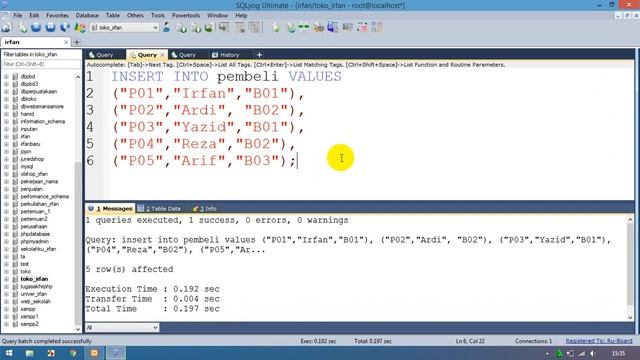This screenshot has width=640, height=360.
Task: Click the colorful icon left of database dropdown
Action: click(x=80, y=28)
